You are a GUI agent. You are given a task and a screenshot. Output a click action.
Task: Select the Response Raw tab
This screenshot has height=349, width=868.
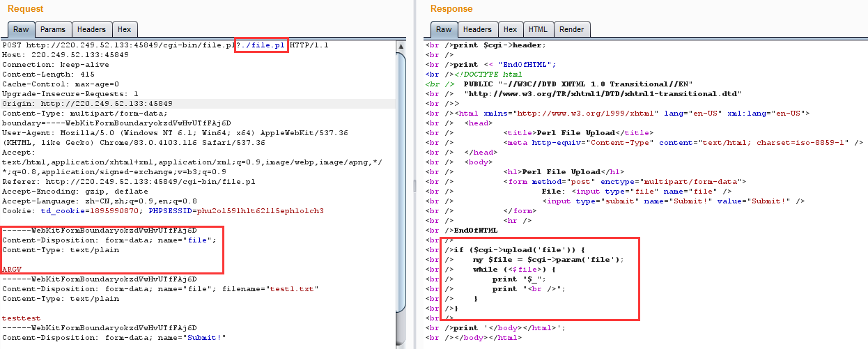click(x=444, y=29)
